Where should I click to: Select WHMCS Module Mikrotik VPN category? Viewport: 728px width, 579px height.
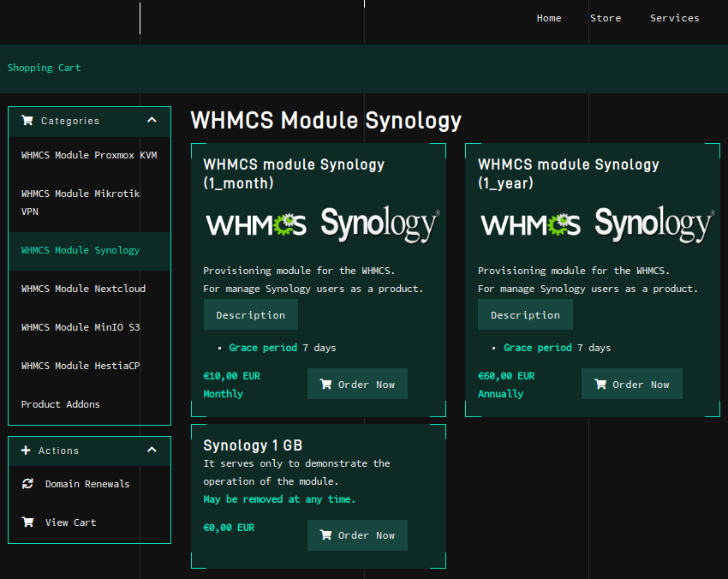89,202
